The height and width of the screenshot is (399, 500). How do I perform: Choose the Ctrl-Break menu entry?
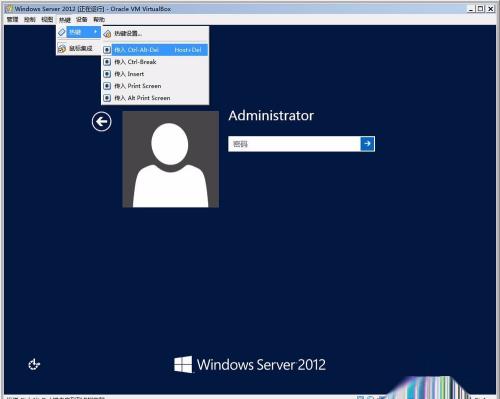pos(155,62)
